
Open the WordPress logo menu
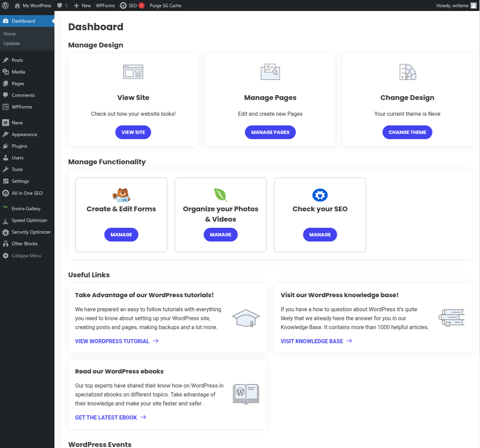(x=5, y=5)
